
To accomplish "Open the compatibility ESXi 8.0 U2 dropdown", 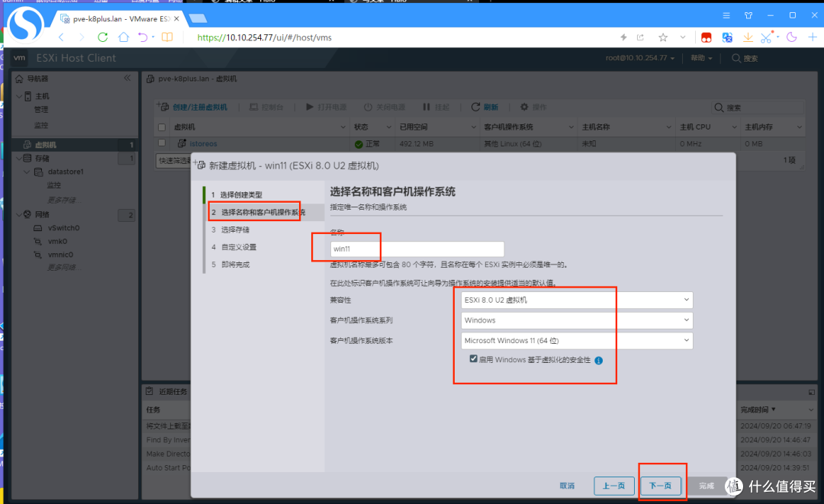I will pyautogui.click(x=577, y=300).
